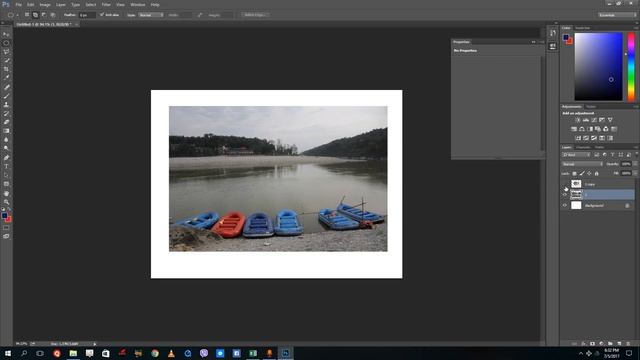
Task: Select the History Brush tool
Action: pos(6,113)
